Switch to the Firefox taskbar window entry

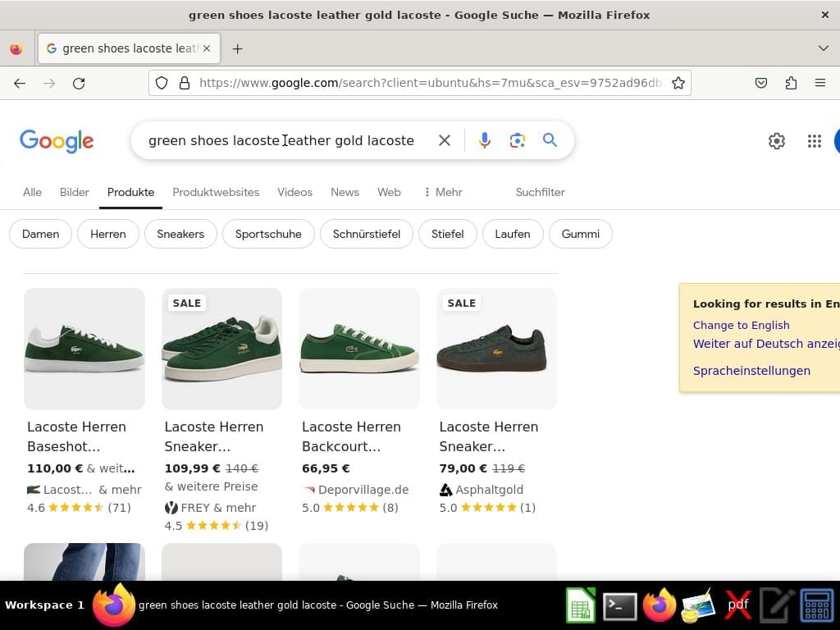click(x=295, y=605)
